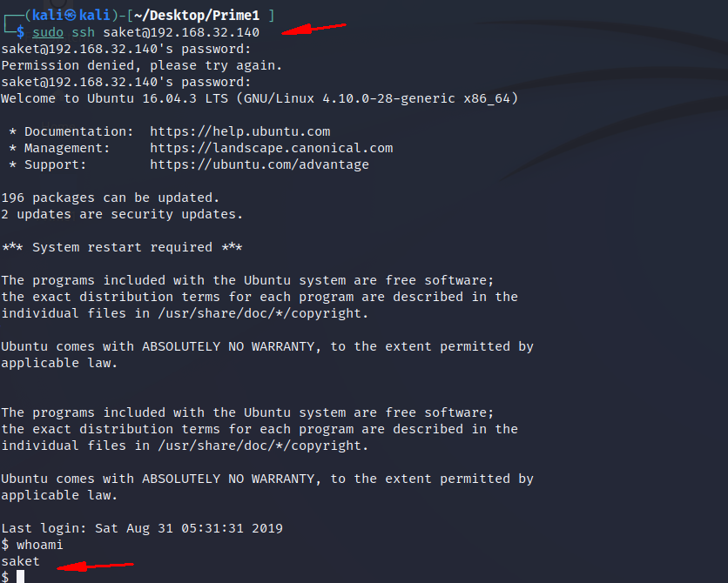The width and height of the screenshot is (728, 583).
Task: Click the ubuntu.com/advantage support URL
Action: point(259,164)
